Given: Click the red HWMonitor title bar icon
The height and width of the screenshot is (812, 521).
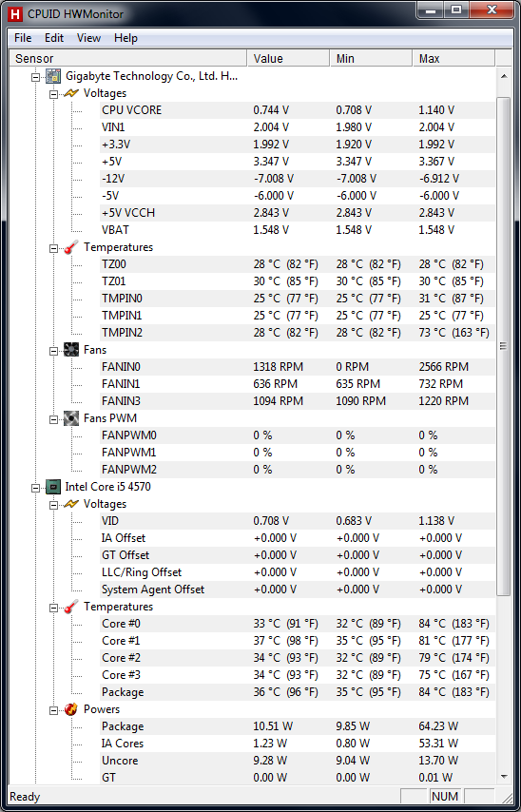Looking at the screenshot, I should click(14, 13).
